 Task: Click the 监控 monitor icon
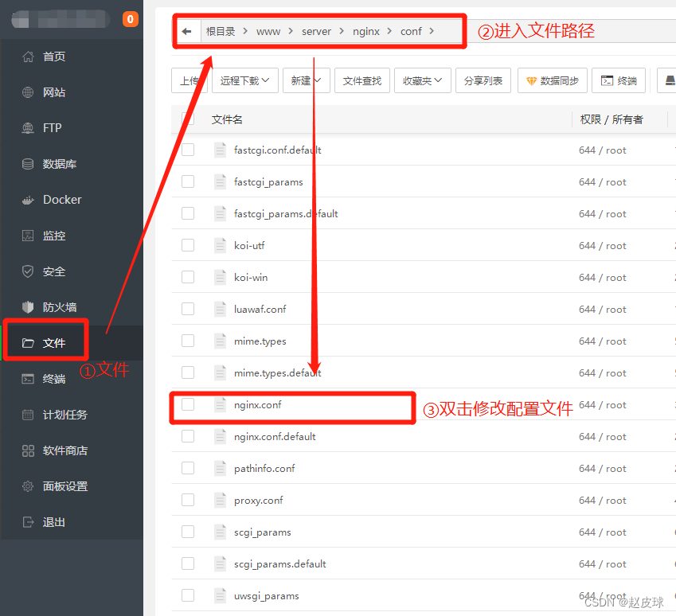tap(28, 236)
